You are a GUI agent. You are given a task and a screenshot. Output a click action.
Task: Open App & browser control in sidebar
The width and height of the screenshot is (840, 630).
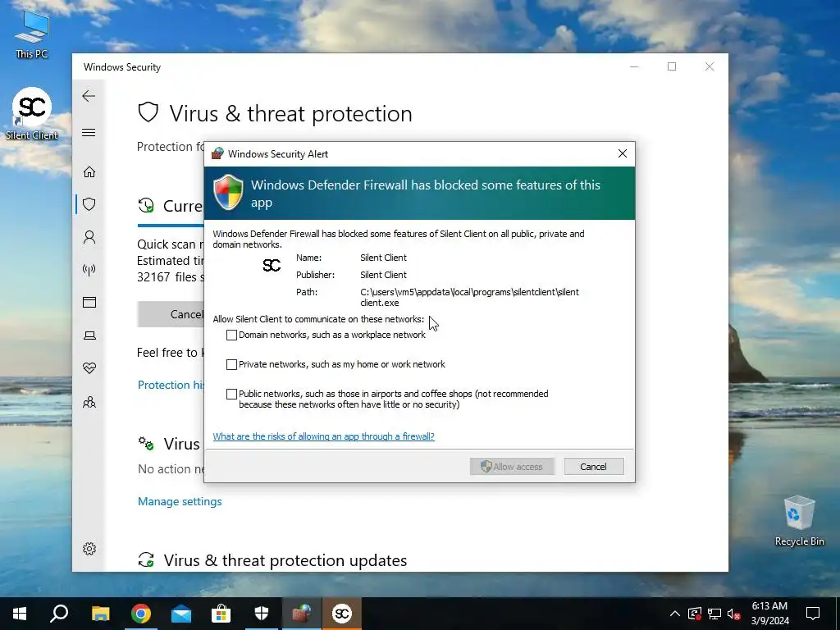[x=89, y=303]
